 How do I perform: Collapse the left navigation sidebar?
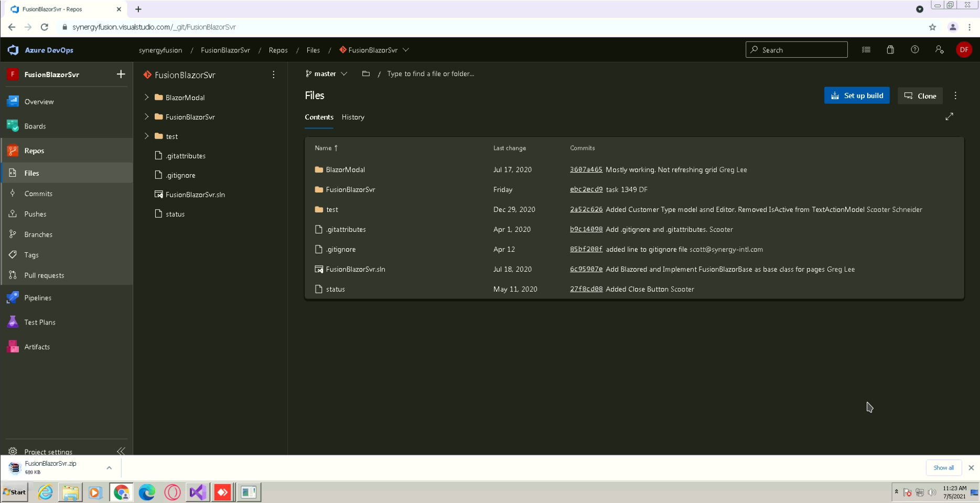121,451
